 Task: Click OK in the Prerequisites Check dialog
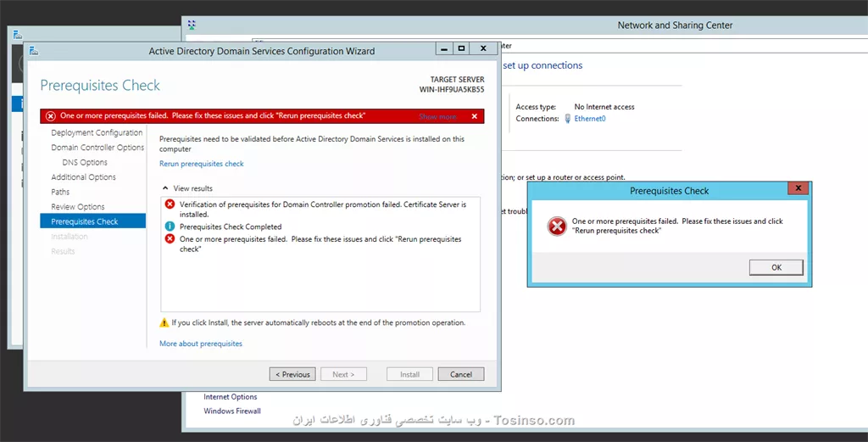pos(776,267)
